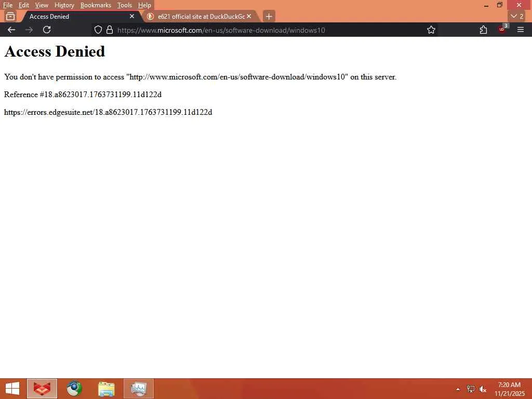The height and width of the screenshot is (399, 532).
Task: Click the errors.edgesuite.net URL text
Action: [x=108, y=112]
